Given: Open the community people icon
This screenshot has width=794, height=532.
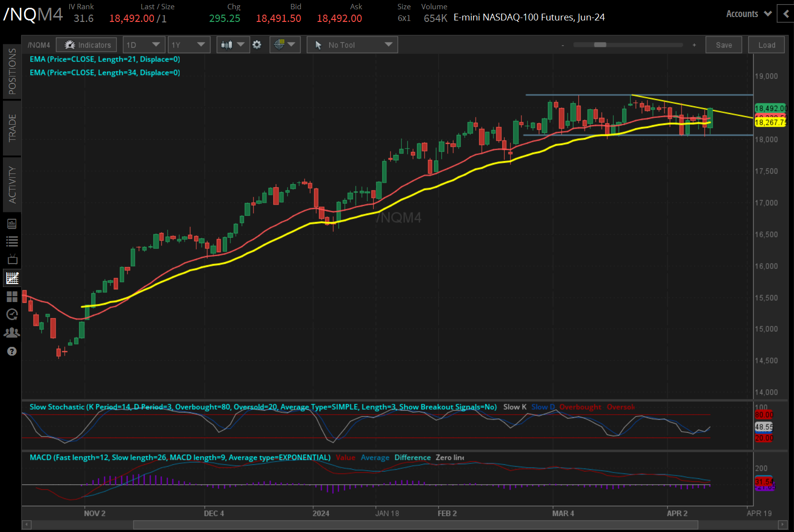Looking at the screenshot, I should click(x=12, y=333).
